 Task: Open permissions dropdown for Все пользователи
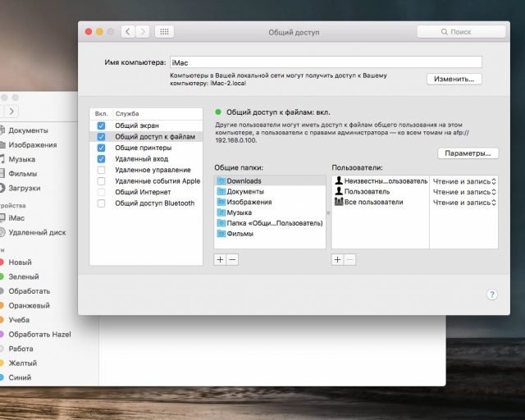click(464, 203)
